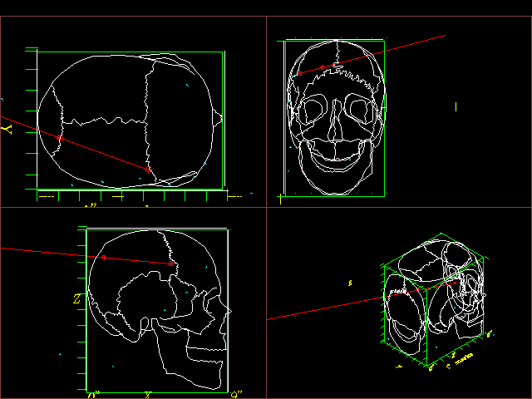The image size is (532, 399).
Task: Click the X" ruler label below side view
Action: (147, 394)
